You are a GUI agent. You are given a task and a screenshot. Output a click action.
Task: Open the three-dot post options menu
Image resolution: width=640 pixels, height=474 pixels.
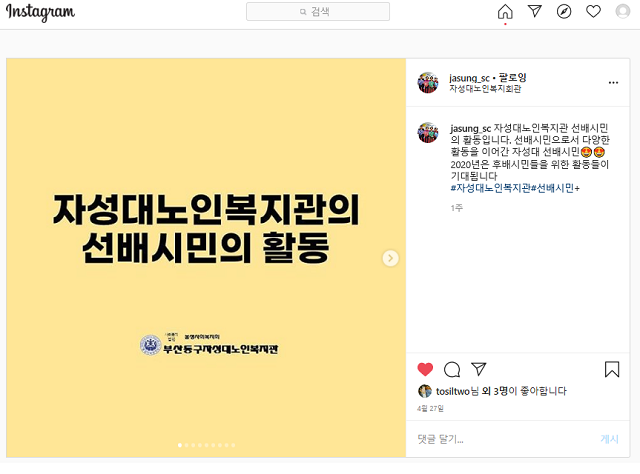tap(613, 82)
